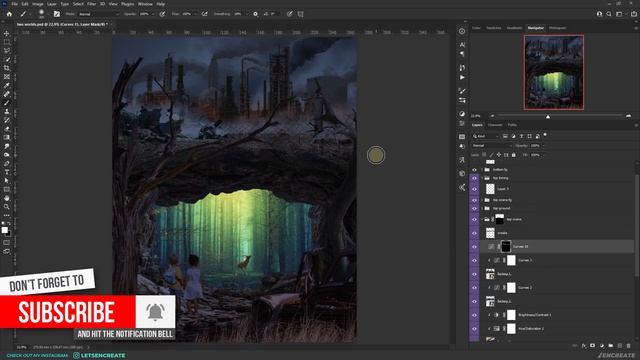Select the Eraser tool

[7, 129]
